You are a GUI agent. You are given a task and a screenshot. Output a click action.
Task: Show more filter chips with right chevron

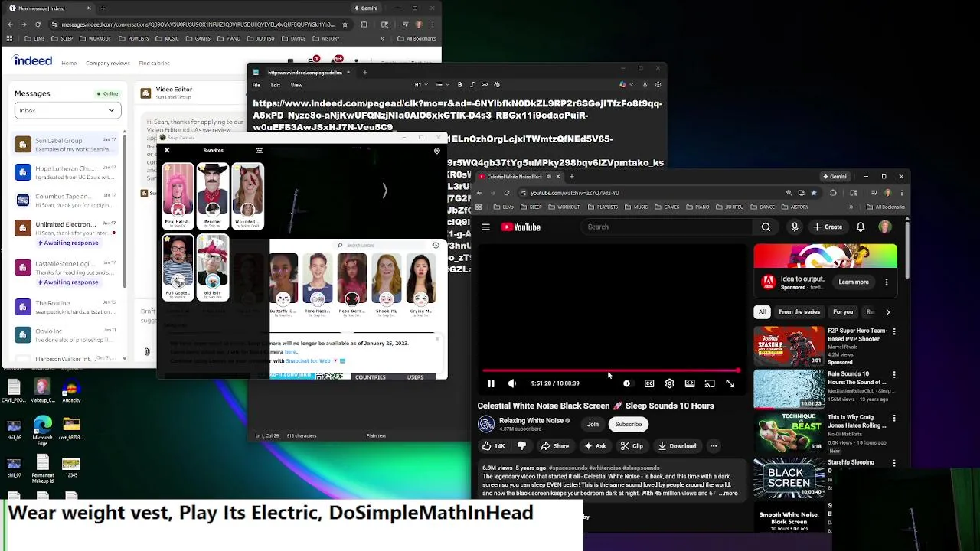(887, 312)
